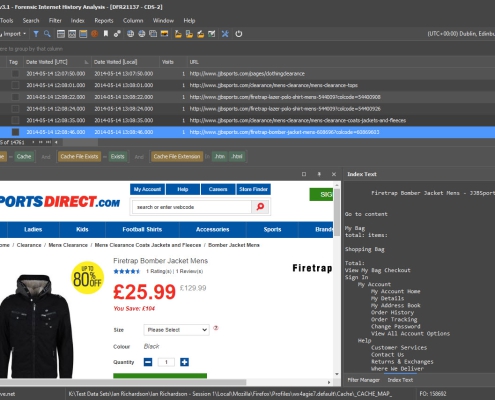This screenshot has height=400, width=495.
Task: Tick tag checkbox for 12:08:22 polo shirt row
Action: click(x=15, y=97)
